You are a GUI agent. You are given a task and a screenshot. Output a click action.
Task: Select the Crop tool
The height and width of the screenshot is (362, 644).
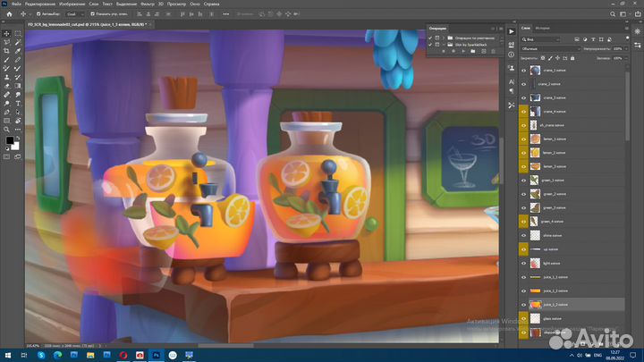[6, 52]
